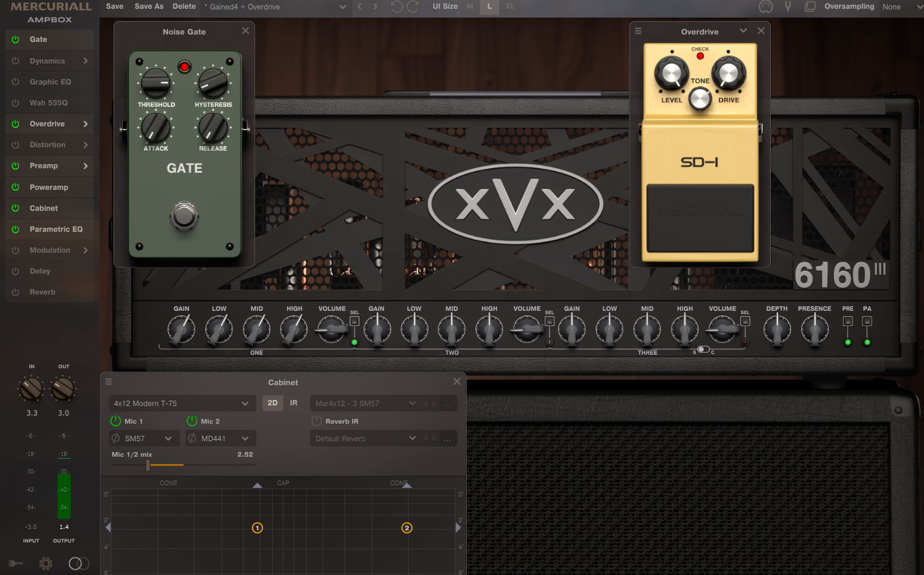This screenshot has height=575, width=924.
Task: Open the tuner fork icon
Action: [x=788, y=7]
